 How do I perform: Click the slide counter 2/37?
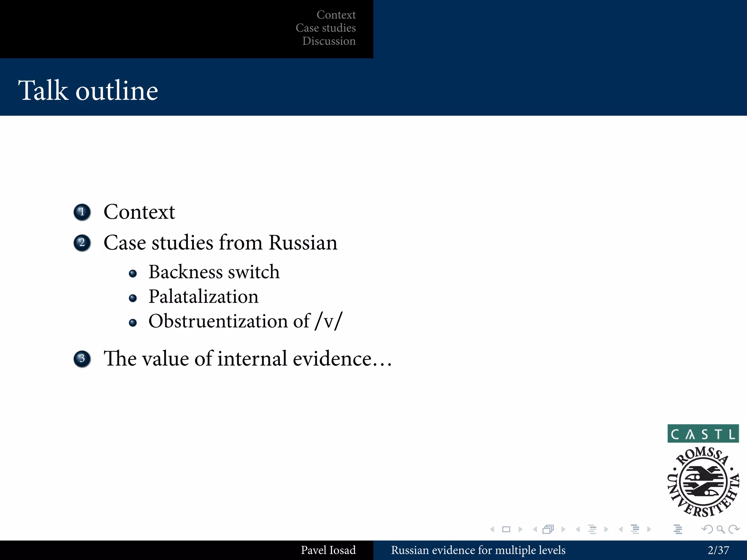point(718,550)
